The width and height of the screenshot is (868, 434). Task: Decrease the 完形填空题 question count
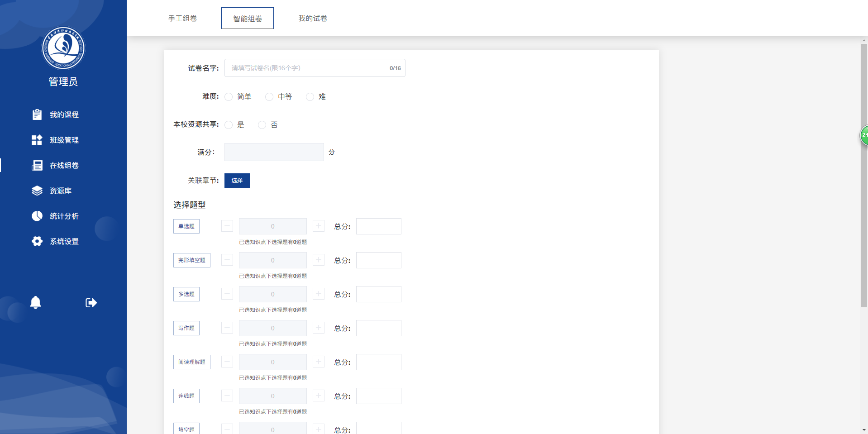coord(227,260)
